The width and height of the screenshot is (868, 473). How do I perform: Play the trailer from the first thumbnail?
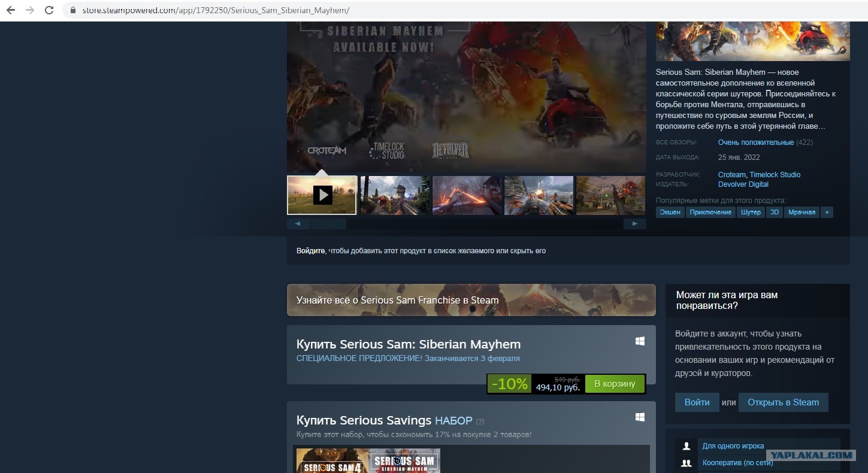pos(322,195)
